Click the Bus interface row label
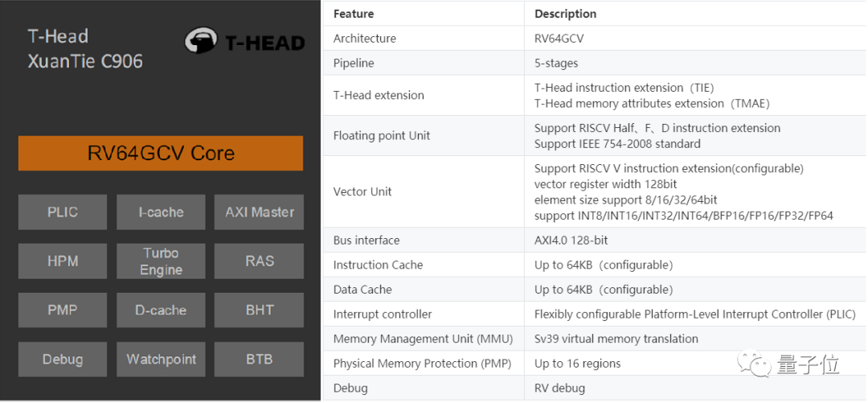 [x=366, y=241]
